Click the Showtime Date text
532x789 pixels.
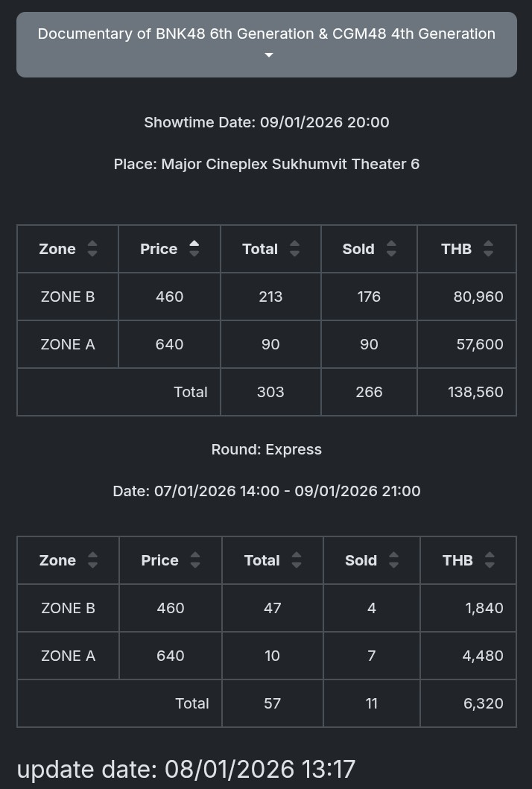(x=266, y=122)
